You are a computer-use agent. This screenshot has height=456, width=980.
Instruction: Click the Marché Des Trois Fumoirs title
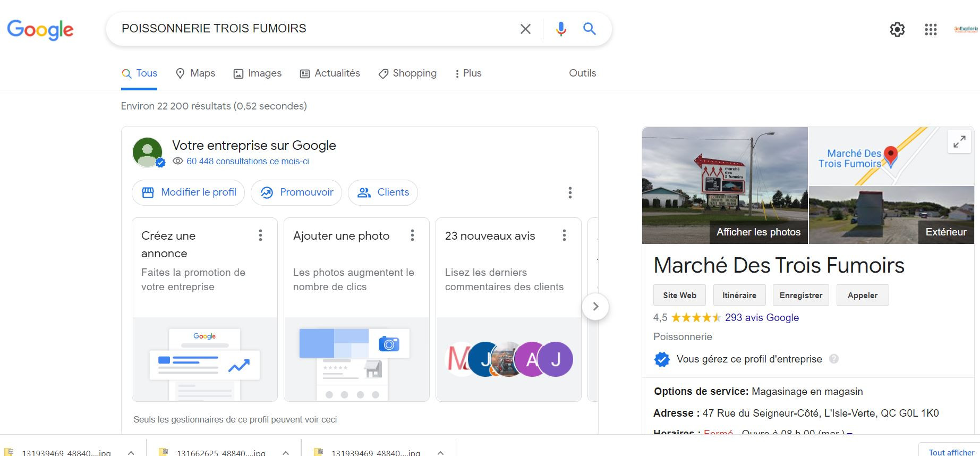pos(779,266)
